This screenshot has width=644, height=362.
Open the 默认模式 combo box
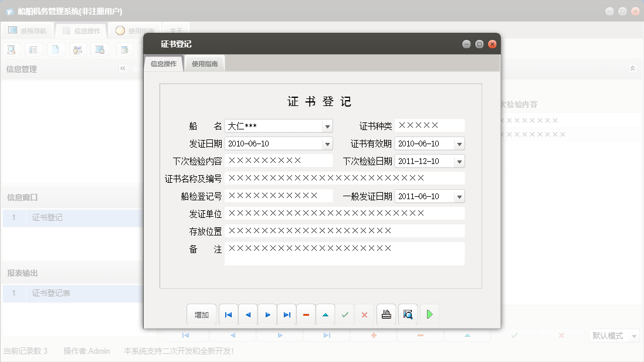614,336
